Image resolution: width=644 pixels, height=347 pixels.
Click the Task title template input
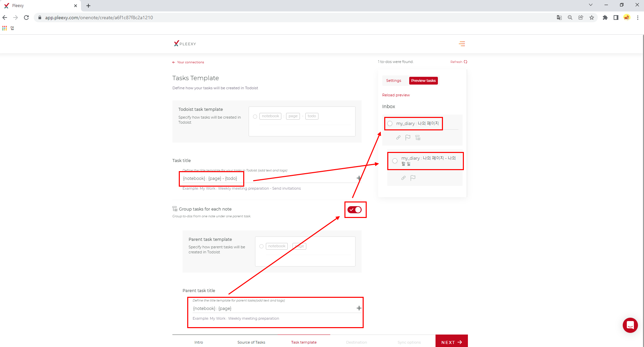268,179
